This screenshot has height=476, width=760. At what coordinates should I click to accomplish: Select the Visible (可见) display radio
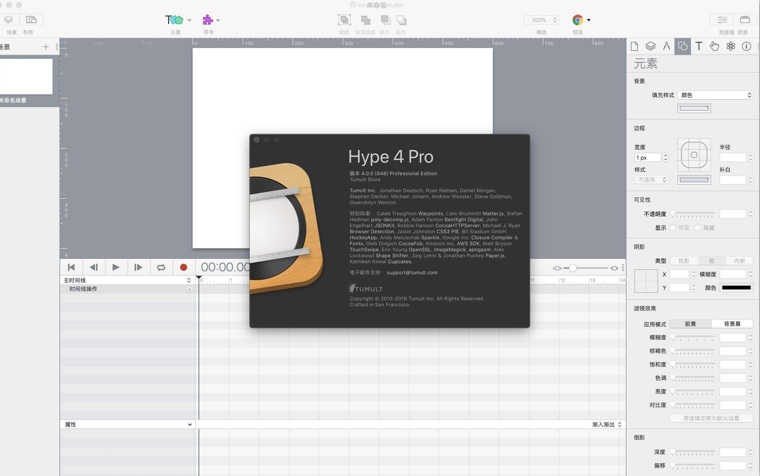pyautogui.click(x=673, y=227)
